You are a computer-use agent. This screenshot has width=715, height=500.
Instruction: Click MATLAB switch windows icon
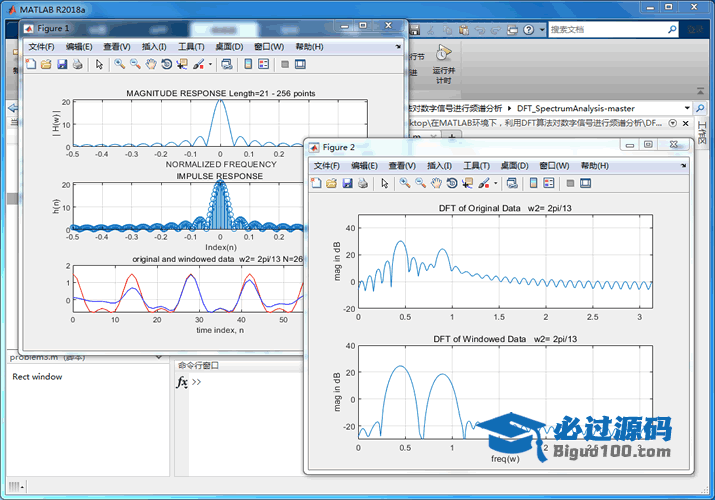(x=513, y=30)
